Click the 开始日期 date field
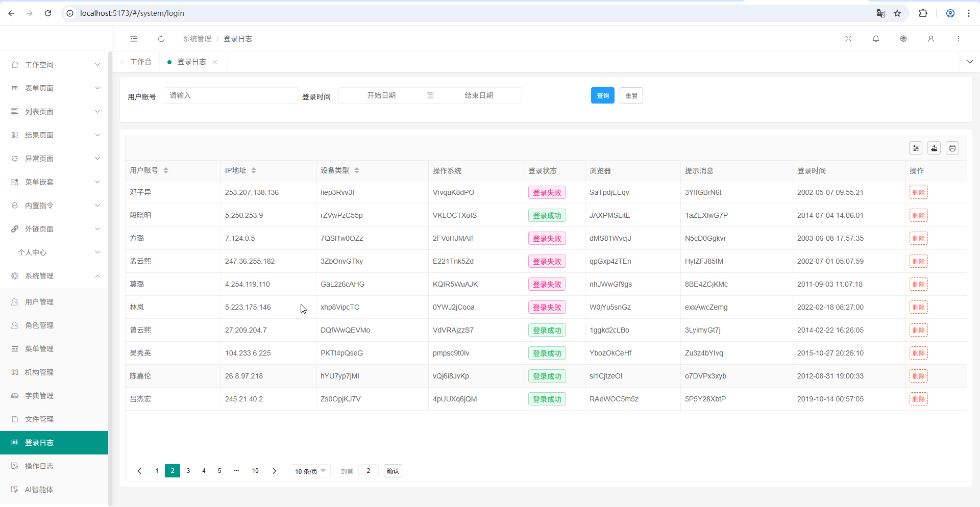 point(381,95)
